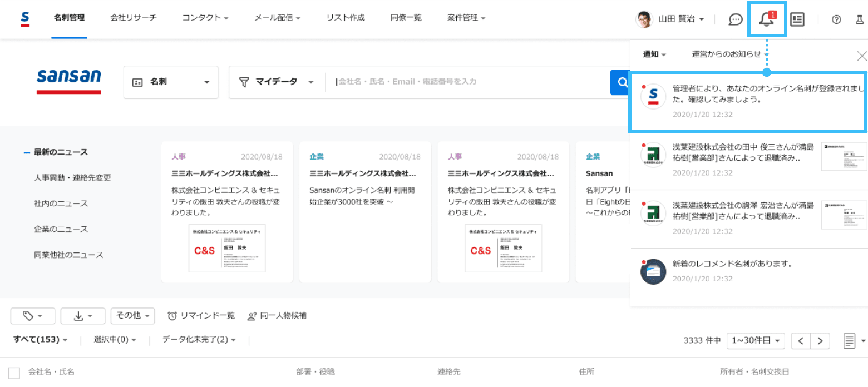Open the マイデータ scope dropdown
The width and height of the screenshot is (868, 387).
tap(277, 82)
